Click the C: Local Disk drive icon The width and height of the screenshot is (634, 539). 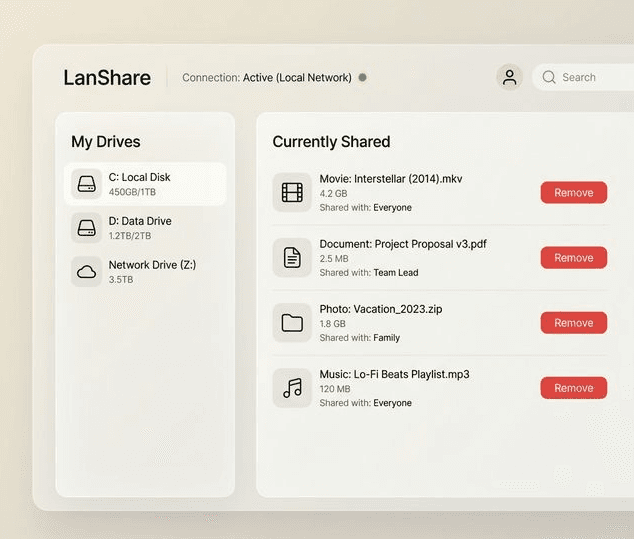click(87, 184)
